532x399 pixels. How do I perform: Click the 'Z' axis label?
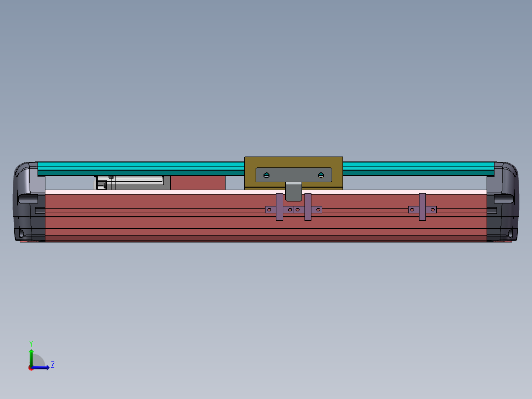point(53,365)
